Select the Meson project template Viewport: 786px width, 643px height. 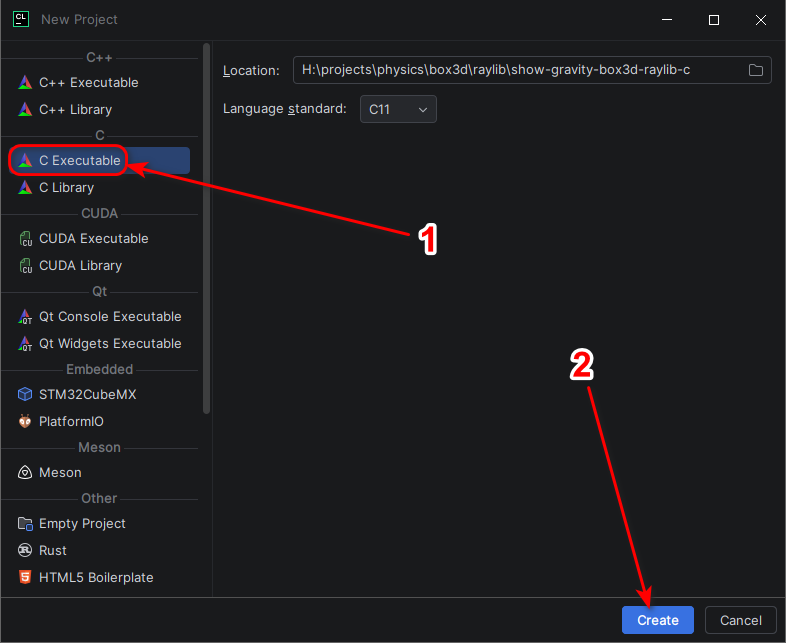99,473
